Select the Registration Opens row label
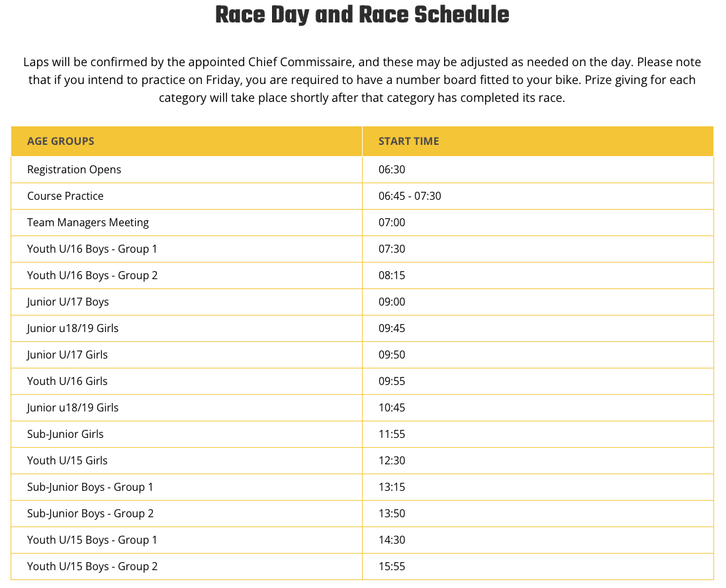 pyautogui.click(x=74, y=169)
